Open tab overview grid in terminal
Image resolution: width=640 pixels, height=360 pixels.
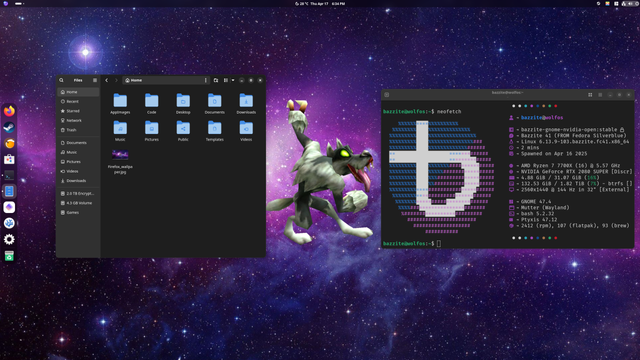590,95
